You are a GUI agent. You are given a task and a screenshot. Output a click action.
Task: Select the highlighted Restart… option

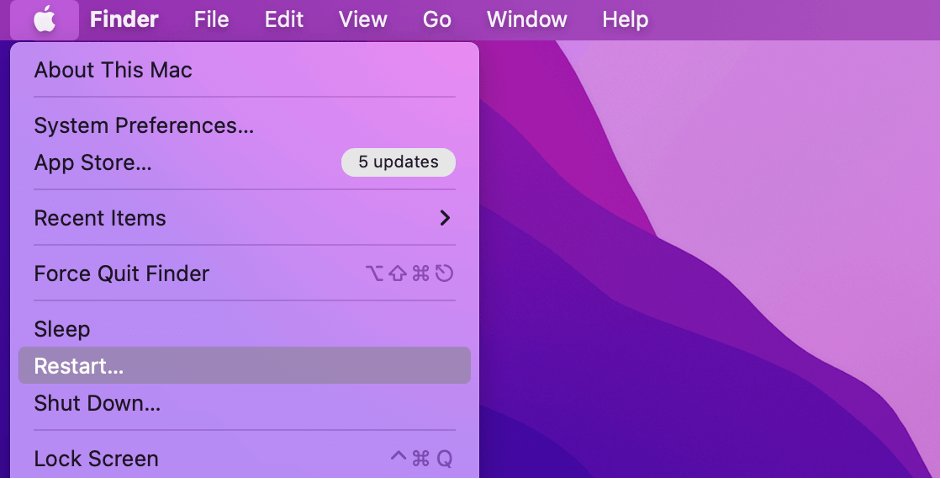(79, 366)
